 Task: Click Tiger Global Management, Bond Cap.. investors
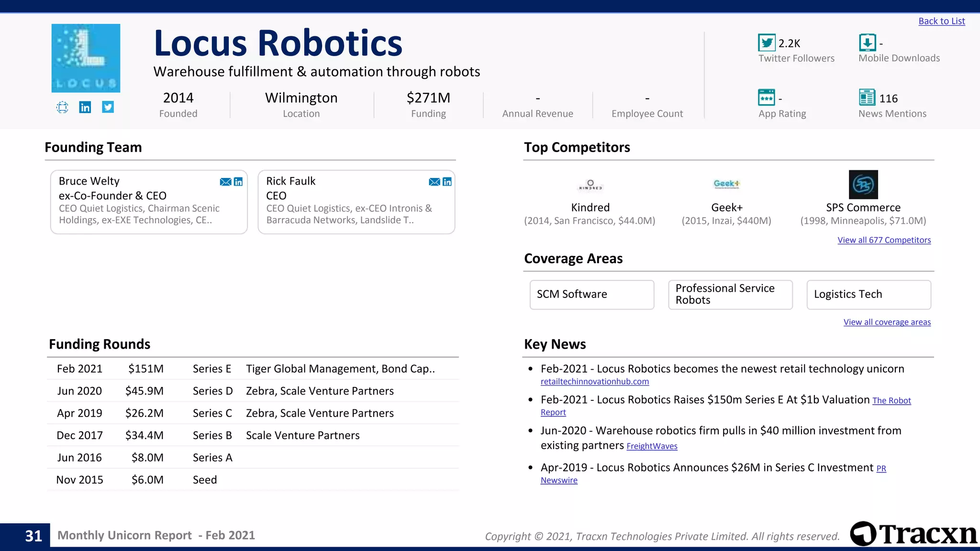(340, 369)
